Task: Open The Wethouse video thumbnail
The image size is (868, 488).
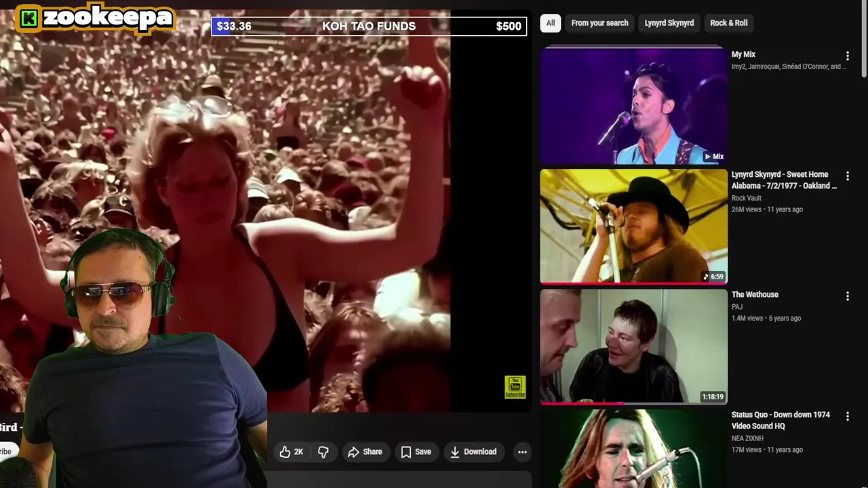Action: click(633, 346)
